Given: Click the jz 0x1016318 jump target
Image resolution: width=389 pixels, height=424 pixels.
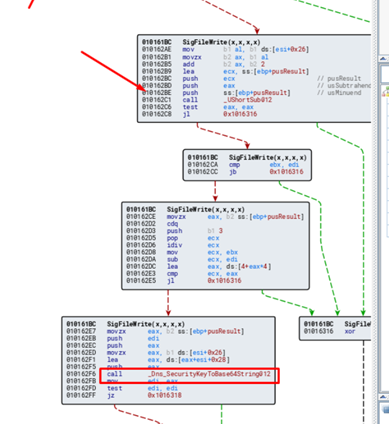Looking at the screenshot, I should click(165, 396).
